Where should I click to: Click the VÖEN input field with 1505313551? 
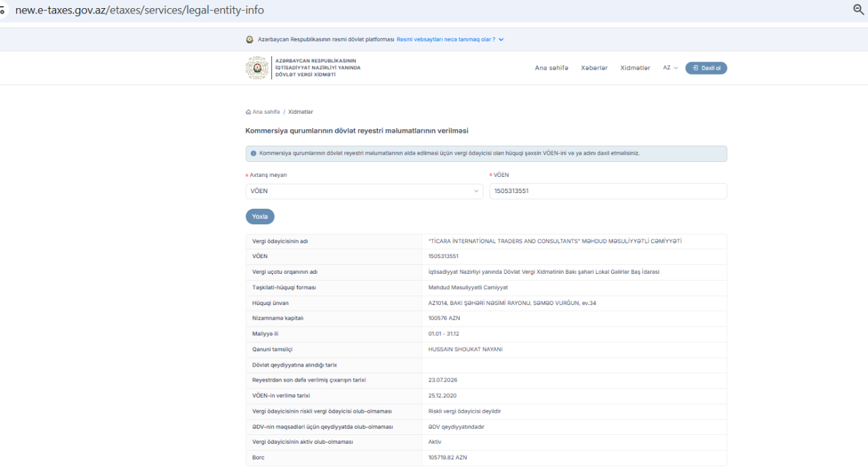coord(608,191)
